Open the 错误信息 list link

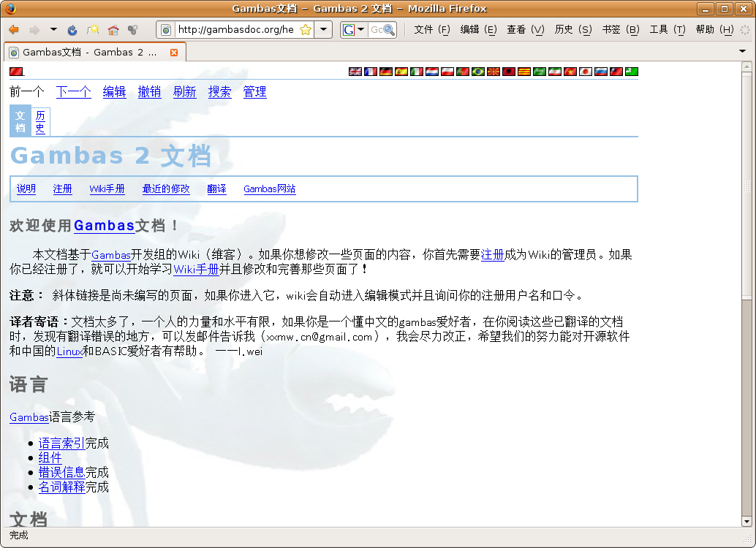[61, 472]
